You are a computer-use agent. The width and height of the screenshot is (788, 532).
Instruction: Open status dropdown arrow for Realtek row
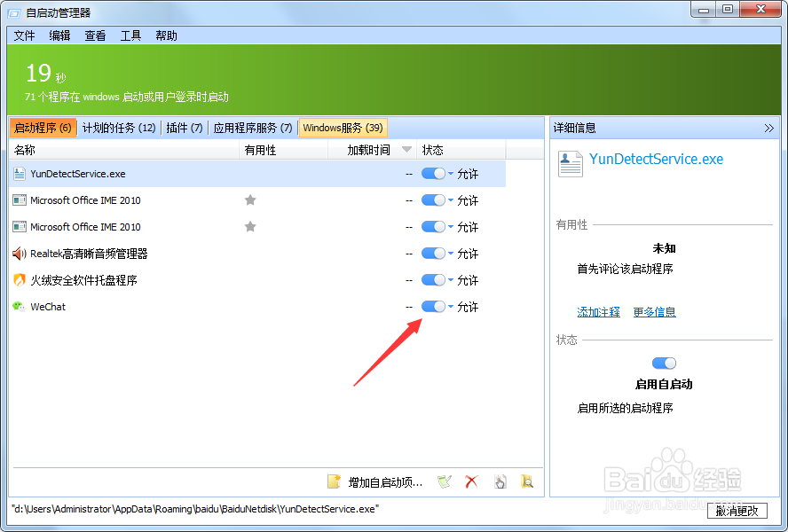pyautogui.click(x=451, y=254)
